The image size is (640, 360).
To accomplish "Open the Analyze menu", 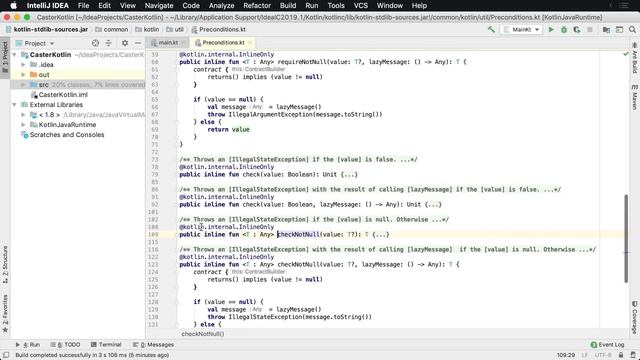I will pos(221,6).
